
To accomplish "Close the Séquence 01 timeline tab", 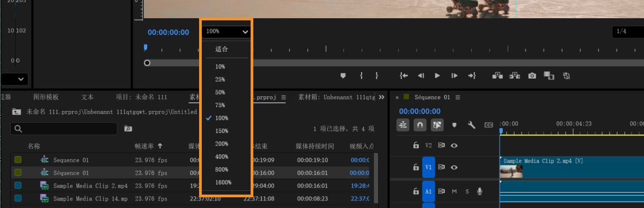I will tap(397, 98).
